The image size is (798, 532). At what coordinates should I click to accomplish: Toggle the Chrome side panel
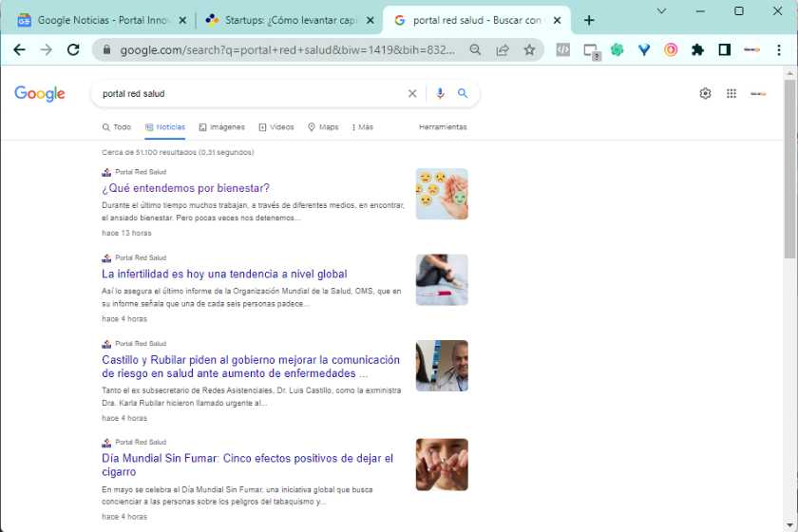(724, 50)
